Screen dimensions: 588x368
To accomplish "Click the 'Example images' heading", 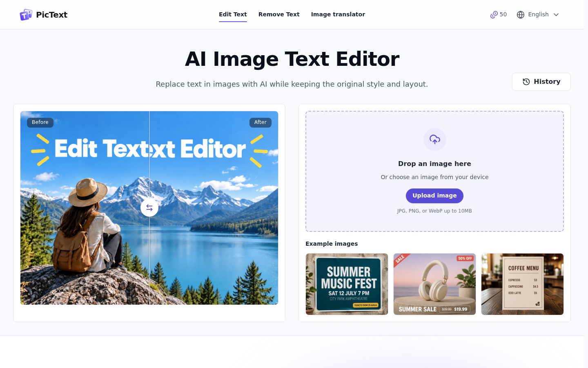I will tap(332, 244).
